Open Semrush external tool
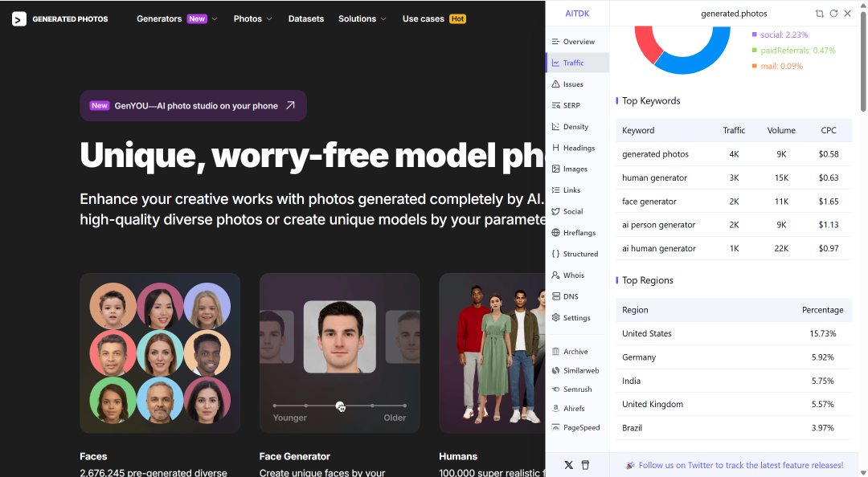 577,389
